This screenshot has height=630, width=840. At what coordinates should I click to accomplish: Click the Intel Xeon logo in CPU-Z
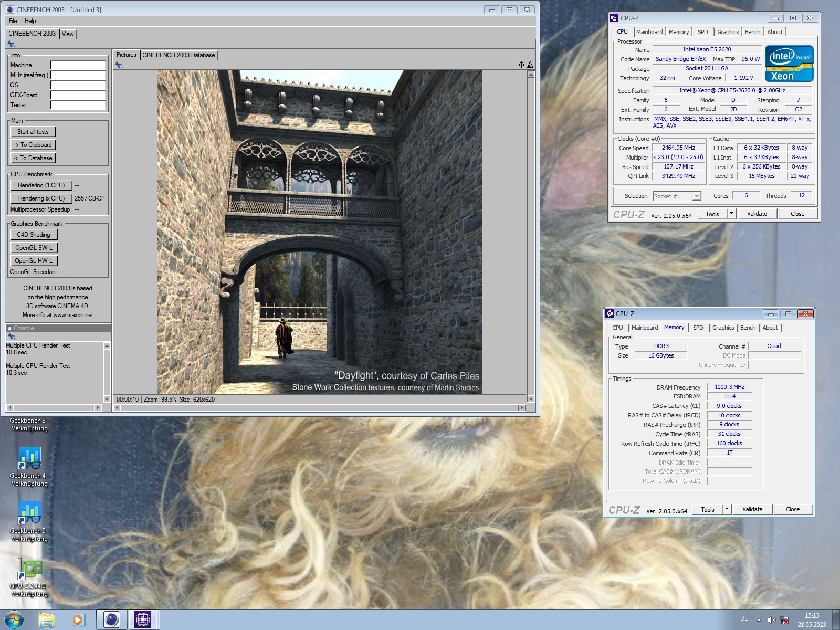coord(789,64)
